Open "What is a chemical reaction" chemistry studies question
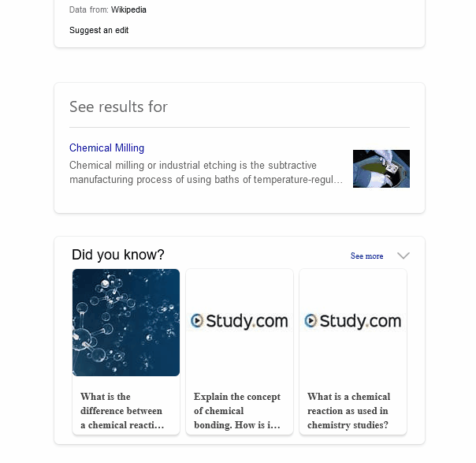The width and height of the screenshot is (476, 463). tap(348, 411)
